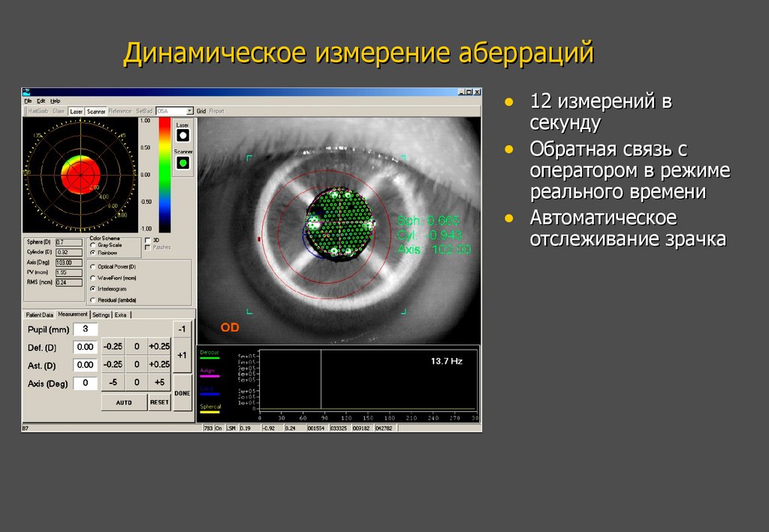Toggle the Laser status indicator

coord(182,134)
